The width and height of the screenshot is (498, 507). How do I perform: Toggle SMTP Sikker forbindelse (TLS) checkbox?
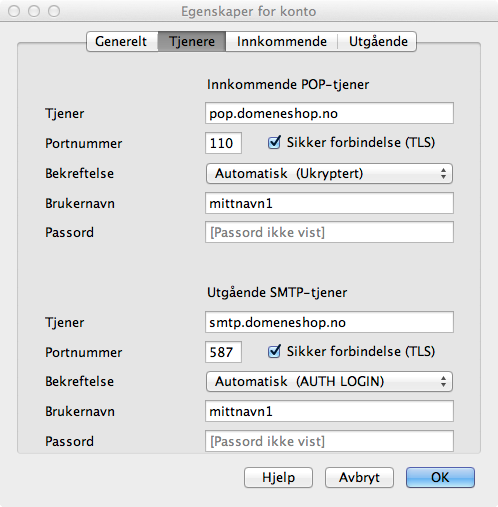(x=274, y=352)
